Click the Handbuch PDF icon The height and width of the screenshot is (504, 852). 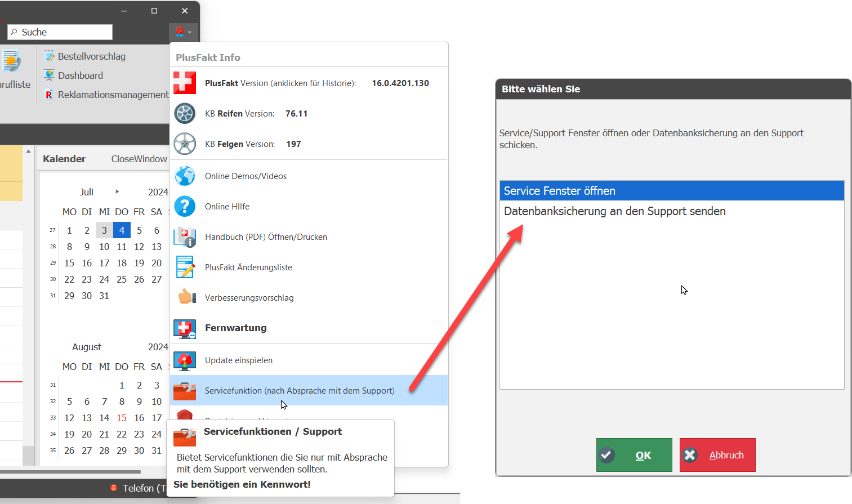coord(185,237)
